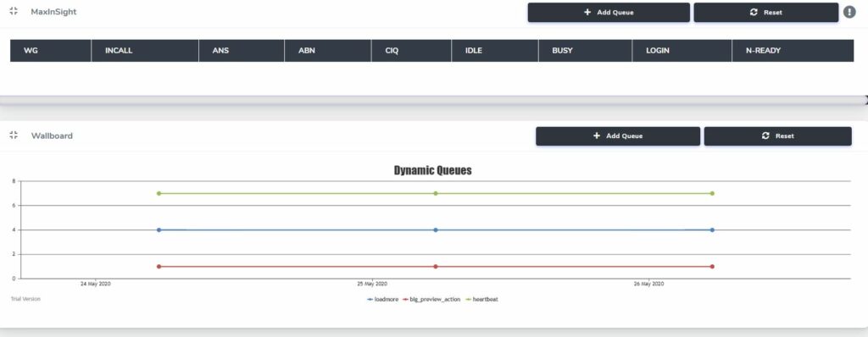This screenshot has height=337, width=868.
Task: Click the red series point above 26 May
Action: (712, 266)
